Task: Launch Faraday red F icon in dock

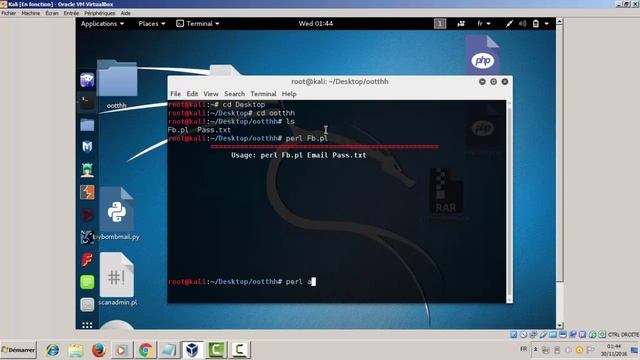Action: click(87, 260)
